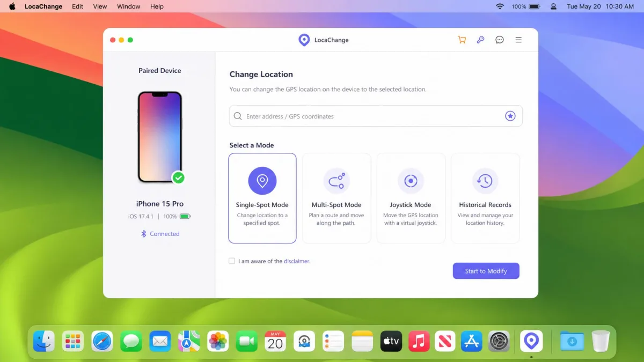Open Photos from the dock

[218, 341]
